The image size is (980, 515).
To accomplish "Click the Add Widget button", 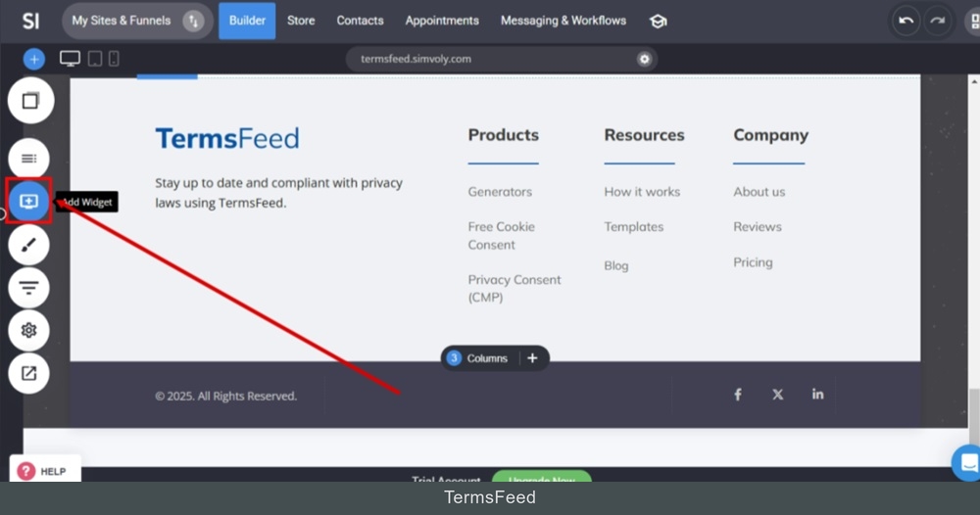I will (28, 201).
